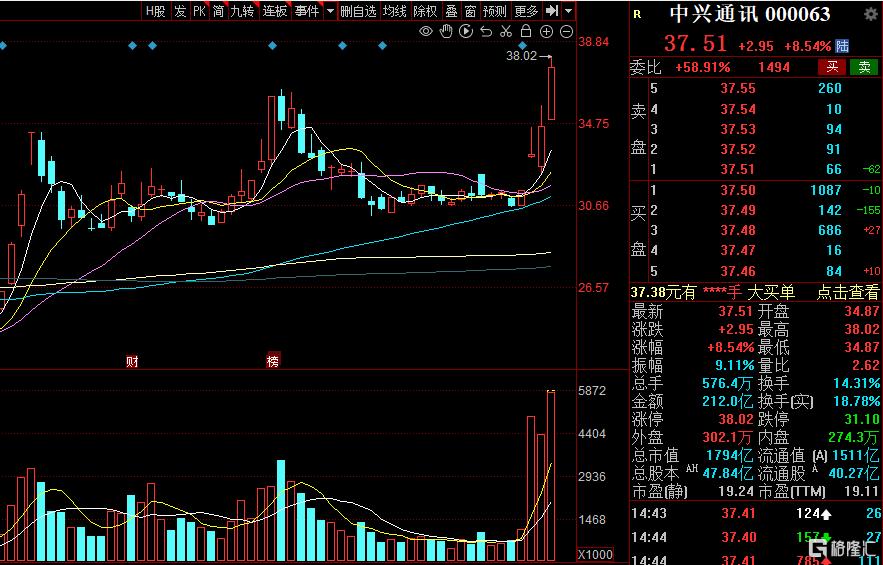
Task: Click the 换手 14.31% value
Action: point(856,383)
